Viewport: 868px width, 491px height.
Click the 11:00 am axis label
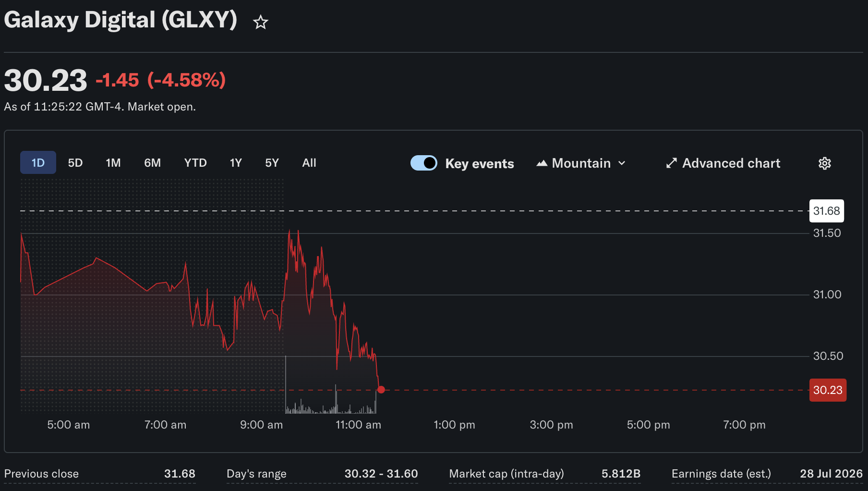358,425
